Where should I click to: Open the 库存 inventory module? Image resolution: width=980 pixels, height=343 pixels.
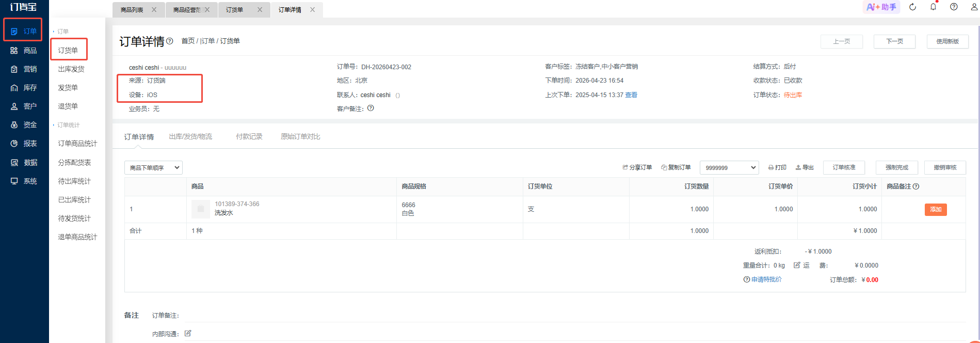[23, 87]
